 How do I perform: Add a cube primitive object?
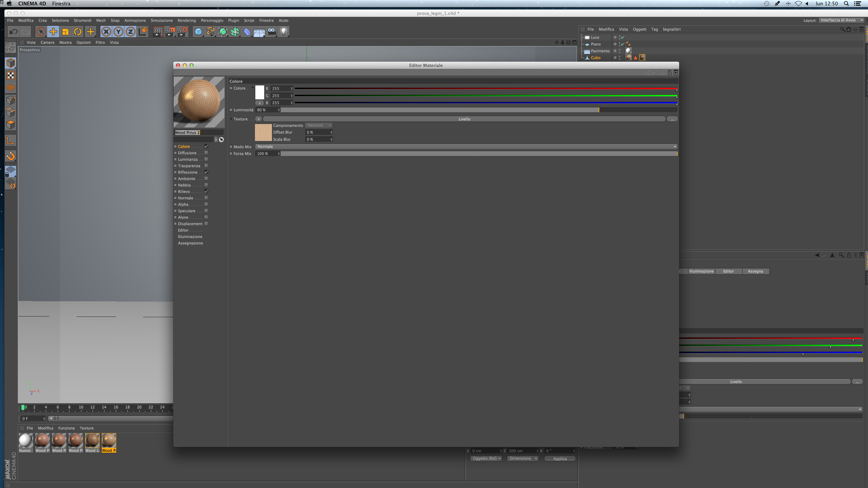click(198, 32)
